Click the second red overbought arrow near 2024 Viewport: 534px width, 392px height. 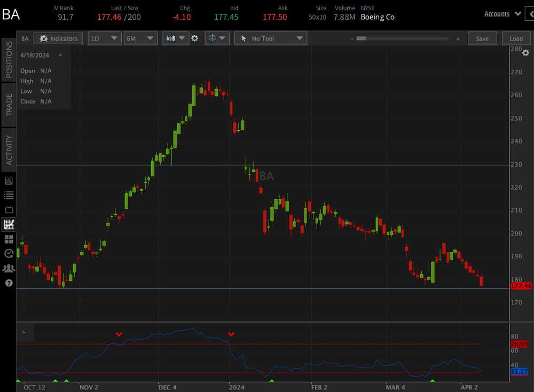point(231,334)
